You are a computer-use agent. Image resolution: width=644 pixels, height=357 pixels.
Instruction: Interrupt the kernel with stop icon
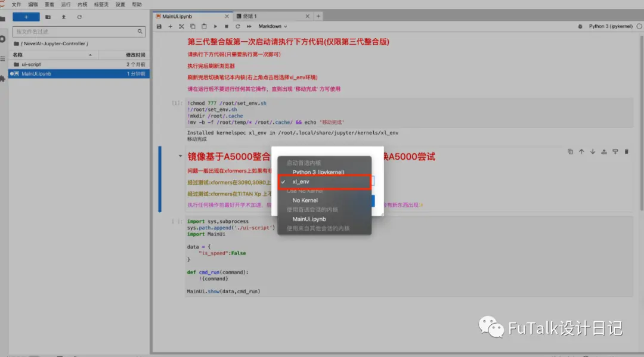coord(227,26)
